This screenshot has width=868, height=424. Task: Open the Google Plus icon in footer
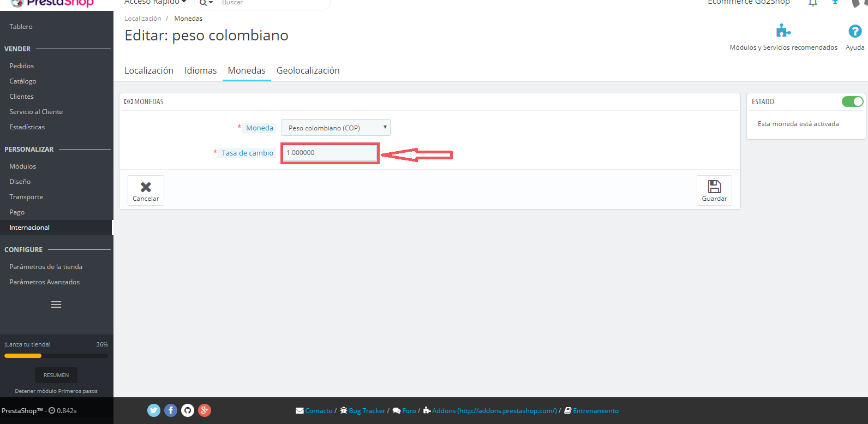(205, 410)
